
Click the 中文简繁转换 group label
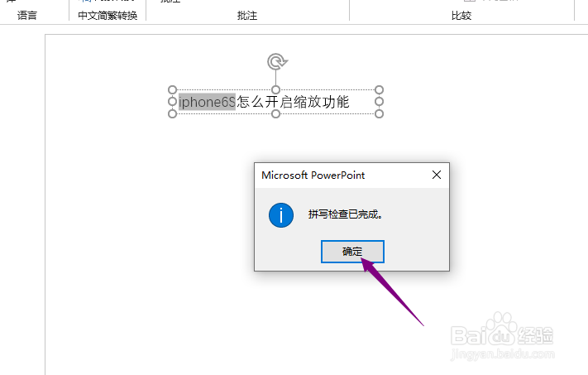click(108, 16)
